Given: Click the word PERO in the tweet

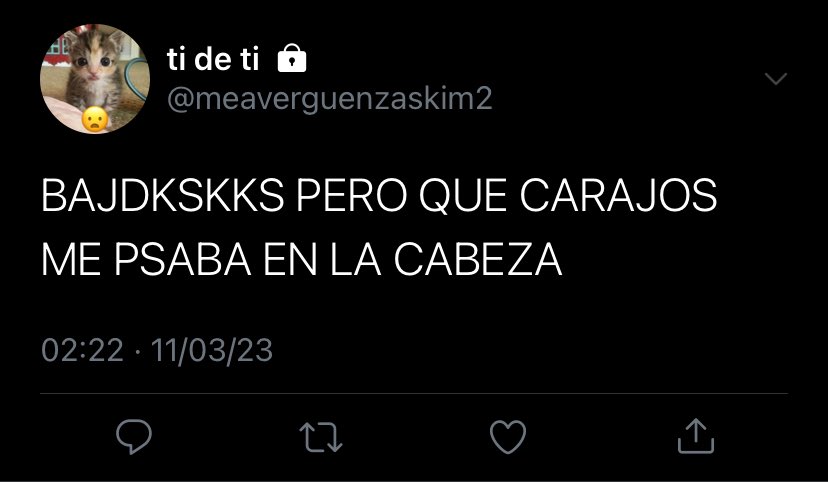Looking at the screenshot, I should pyautogui.click(x=352, y=195).
